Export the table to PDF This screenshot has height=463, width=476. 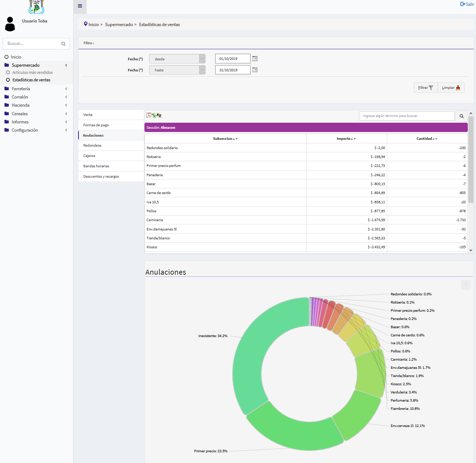pos(148,115)
